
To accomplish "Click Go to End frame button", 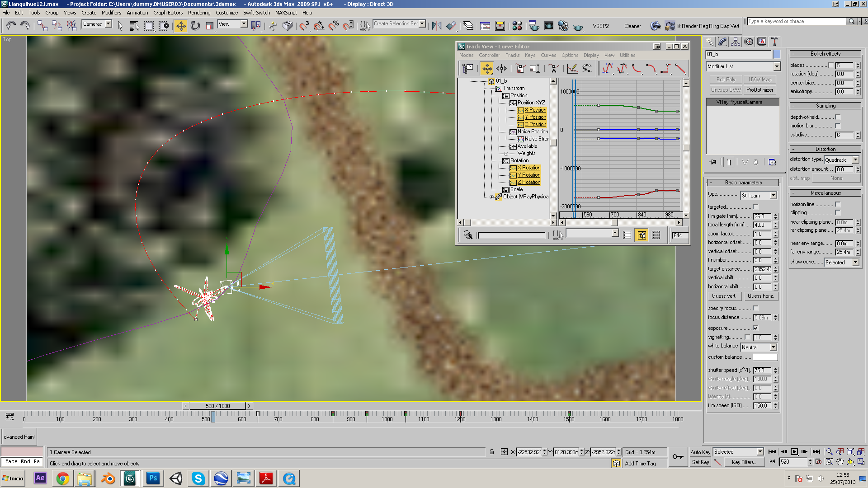I will [816, 452].
